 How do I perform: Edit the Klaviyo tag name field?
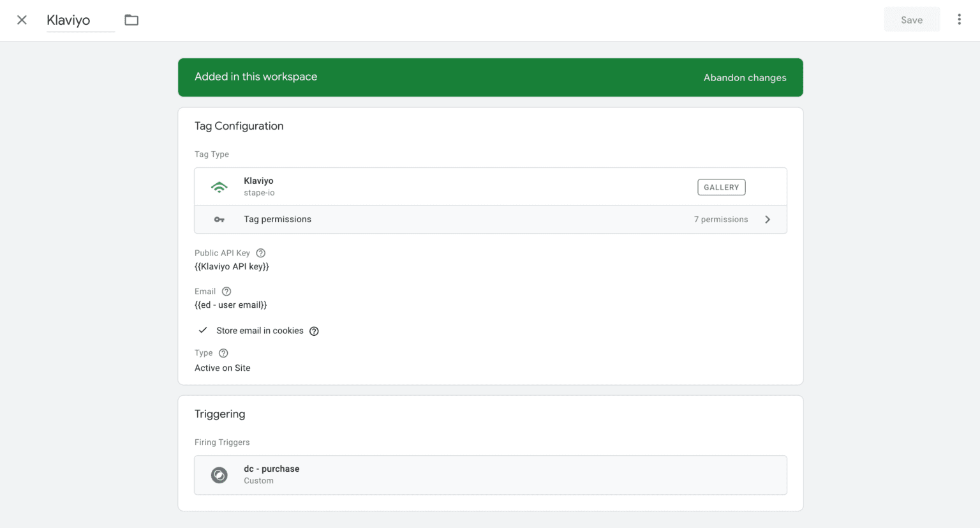coord(80,20)
